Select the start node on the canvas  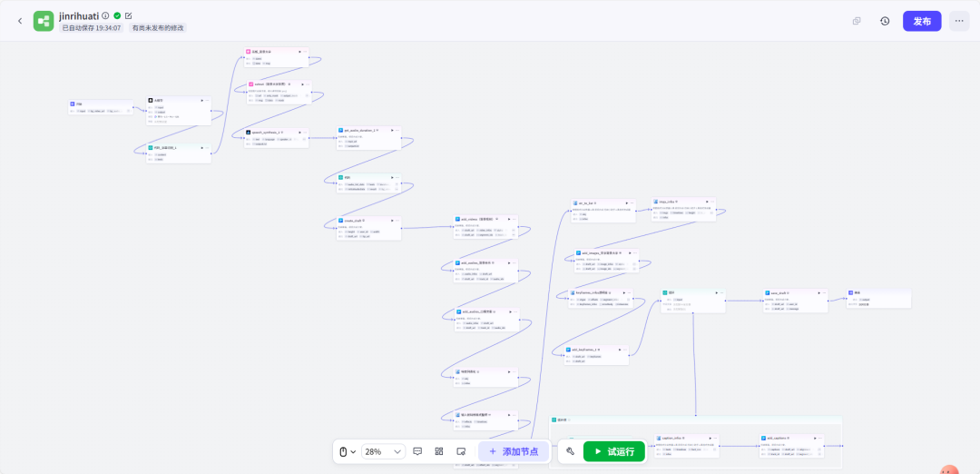(x=101, y=107)
